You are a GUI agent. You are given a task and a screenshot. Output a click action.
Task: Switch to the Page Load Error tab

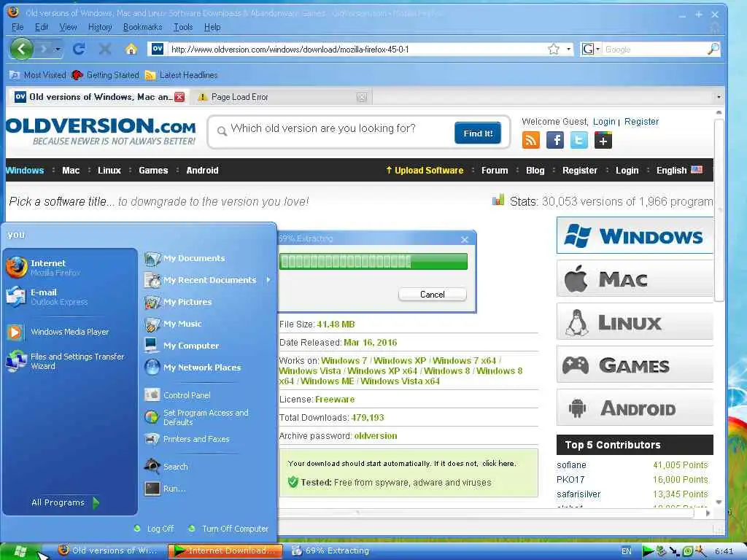click(x=281, y=97)
